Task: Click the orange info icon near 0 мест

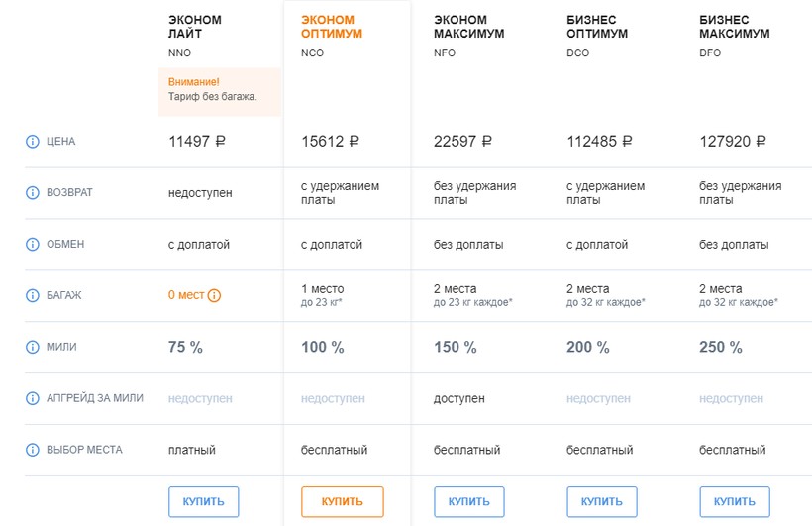Action: point(214,295)
